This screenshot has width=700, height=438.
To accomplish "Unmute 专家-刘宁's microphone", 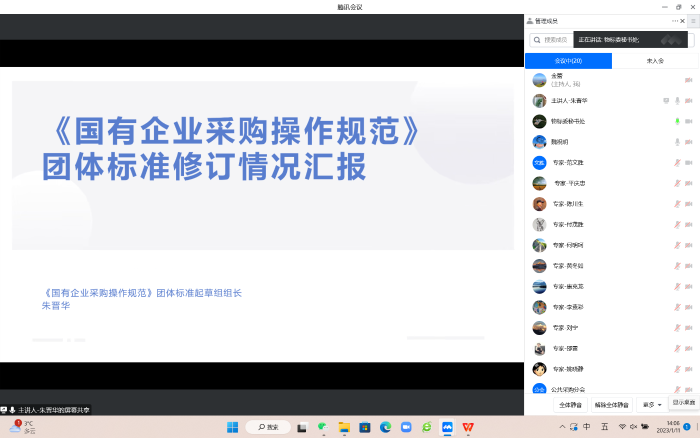I will click(677, 328).
